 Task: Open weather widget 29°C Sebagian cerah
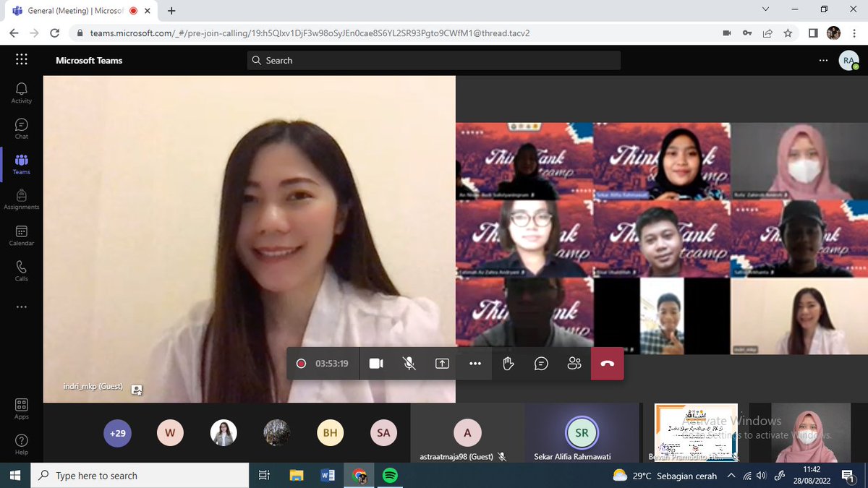[665, 476]
